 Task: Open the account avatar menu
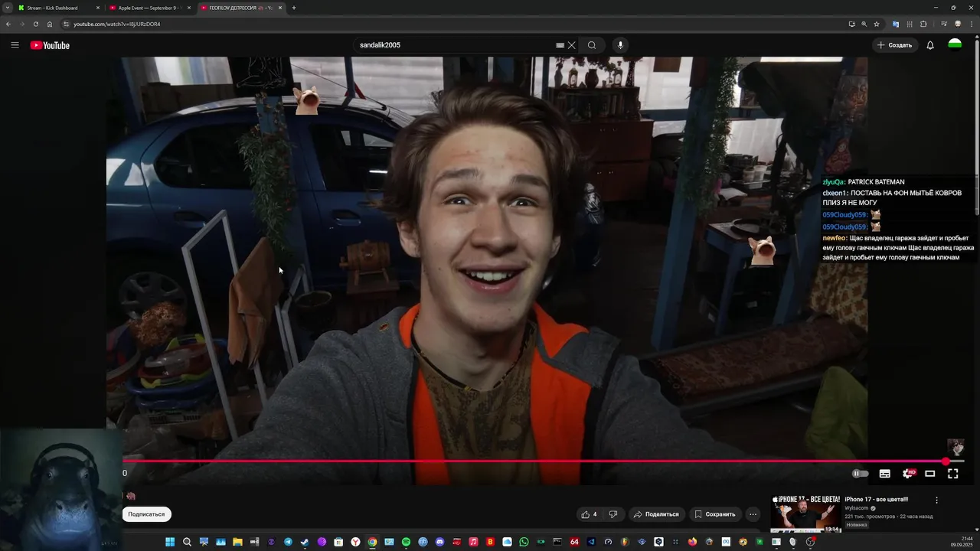tap(955, 45)
